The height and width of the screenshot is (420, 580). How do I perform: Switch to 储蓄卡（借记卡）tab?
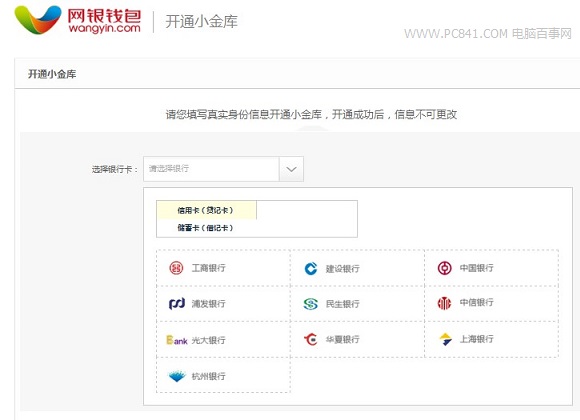click(206, 228)
